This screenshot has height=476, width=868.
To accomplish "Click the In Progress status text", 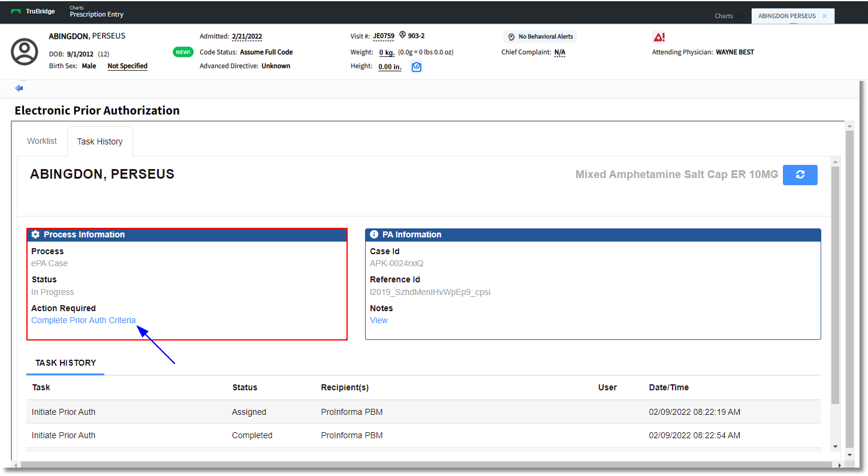I will 53,292.
